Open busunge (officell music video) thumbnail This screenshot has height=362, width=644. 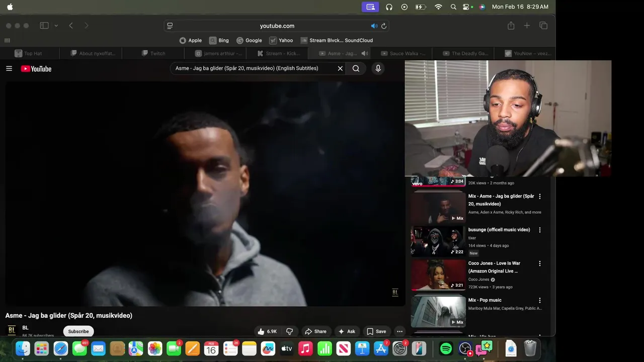(438, 241)
